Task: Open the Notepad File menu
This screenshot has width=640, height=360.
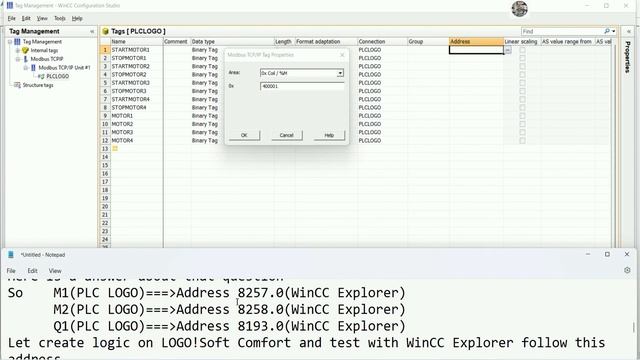Action: click(11, 271)
